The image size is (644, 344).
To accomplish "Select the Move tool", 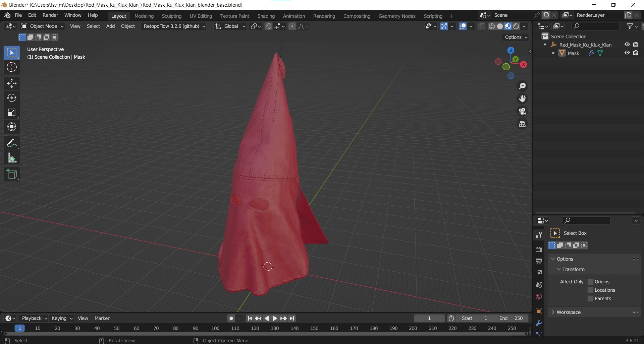I will (12, 83).
